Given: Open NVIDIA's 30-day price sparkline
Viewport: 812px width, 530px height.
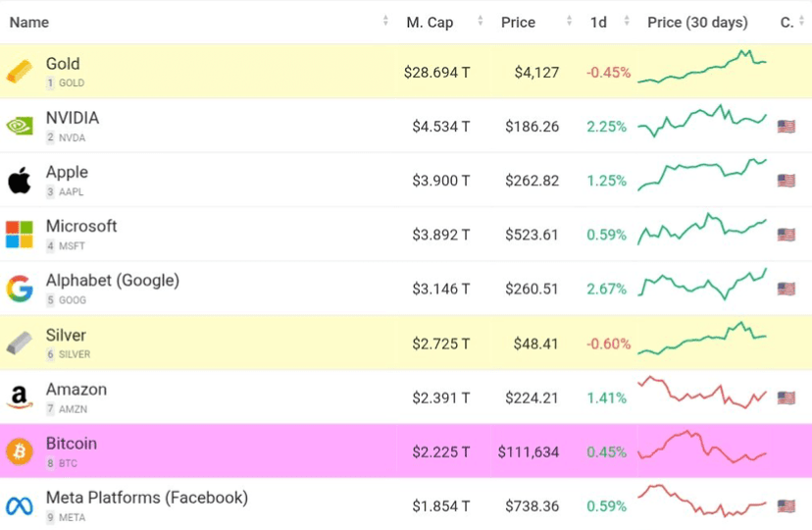Looking at the screenshot, I should click(701, 122).
